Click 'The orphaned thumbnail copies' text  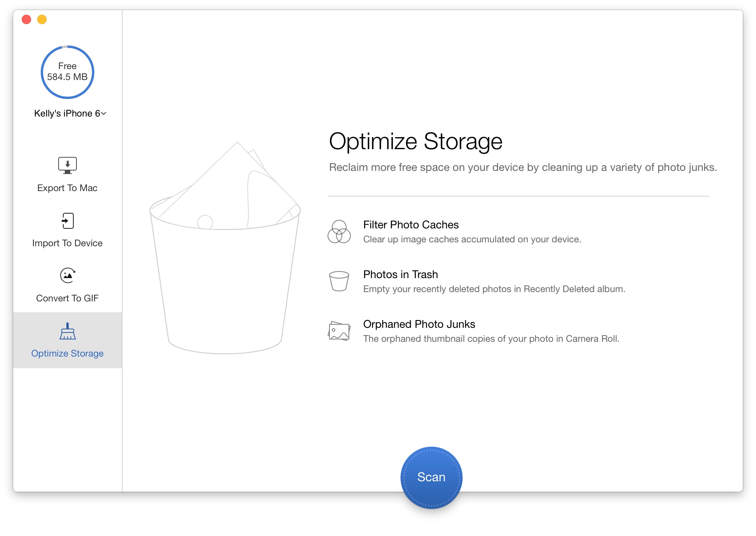[491, 339]
